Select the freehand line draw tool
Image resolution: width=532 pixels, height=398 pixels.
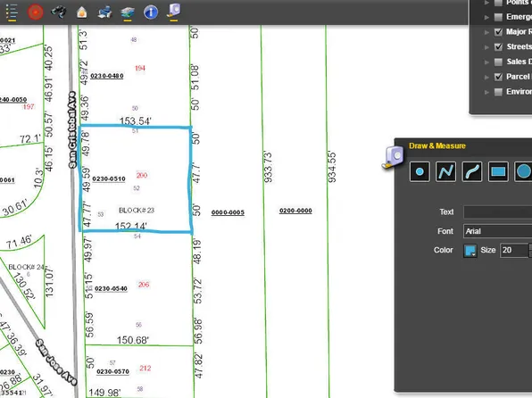click(x=472, y=171)
